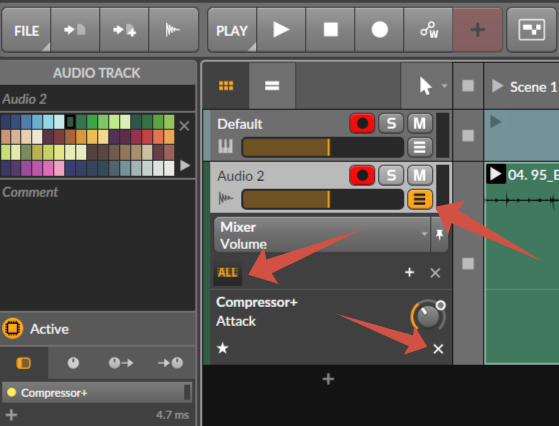Pin the Mixer Volume automation lane
This screenshot has width=559, height=426.
pos(439,235)
